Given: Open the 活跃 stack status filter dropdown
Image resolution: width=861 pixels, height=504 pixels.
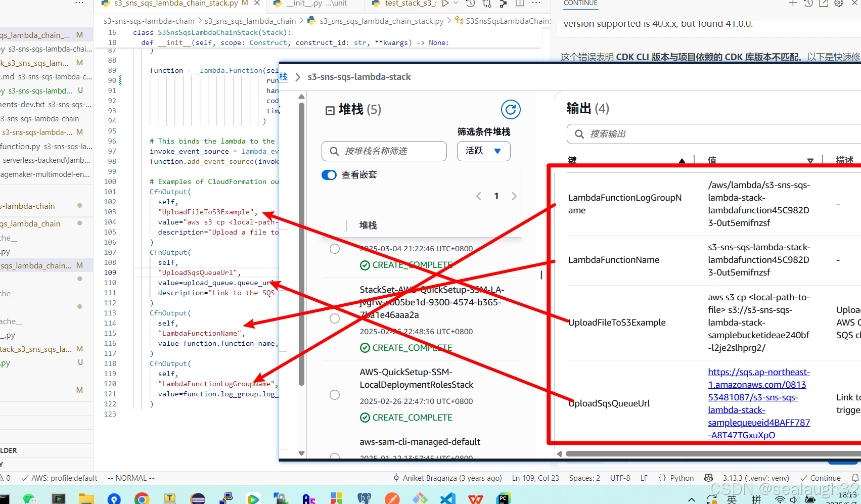Looking at the screenshot, I should pyautogui.click(x=484, y=151).
